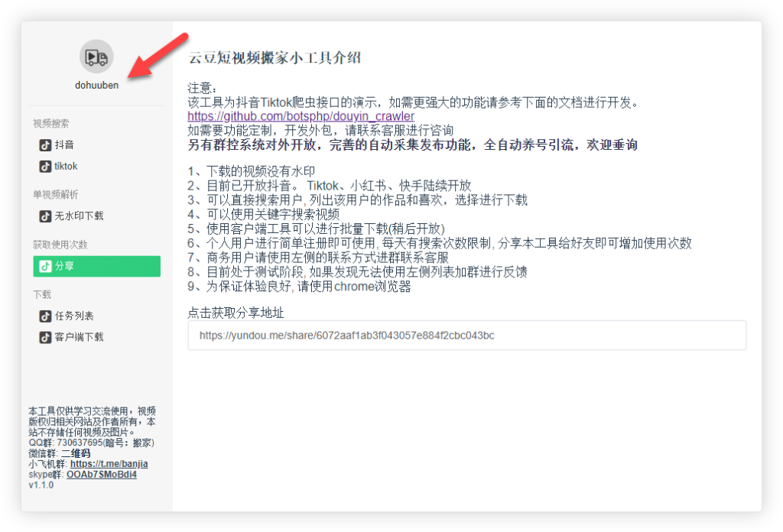Open the github douyin_crawler link

coord(301,116)
